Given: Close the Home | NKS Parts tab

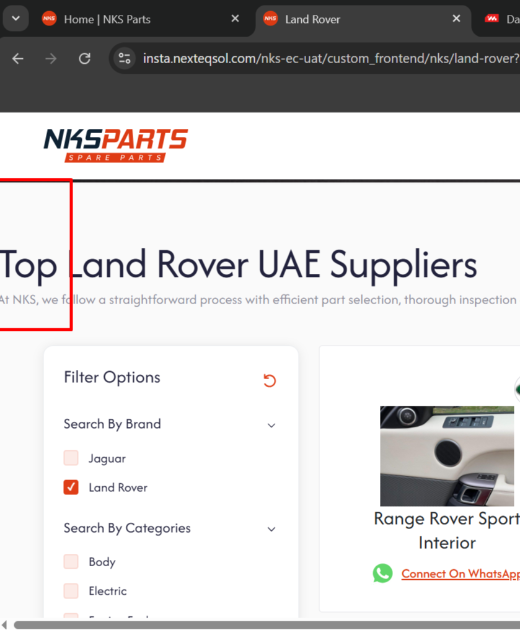Looking at the screenshot, I should (x=235, y=18).
